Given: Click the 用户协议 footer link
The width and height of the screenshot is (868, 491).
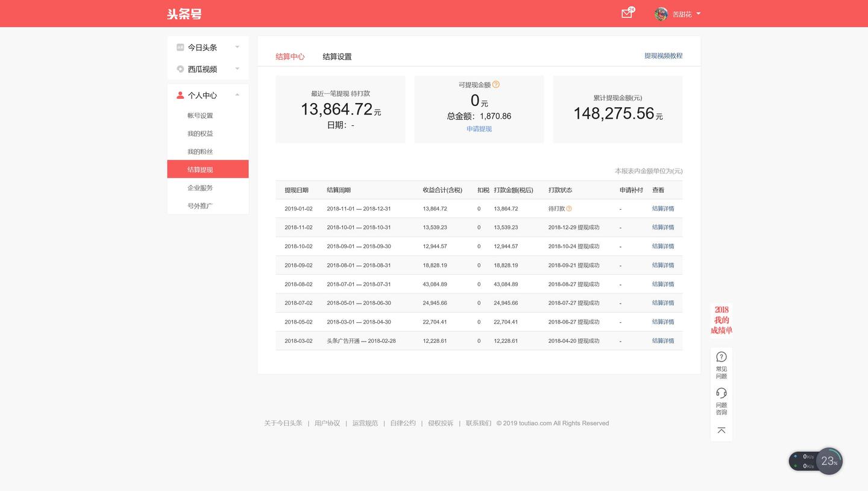Looking at the screenshot, I should pos(327,423).
